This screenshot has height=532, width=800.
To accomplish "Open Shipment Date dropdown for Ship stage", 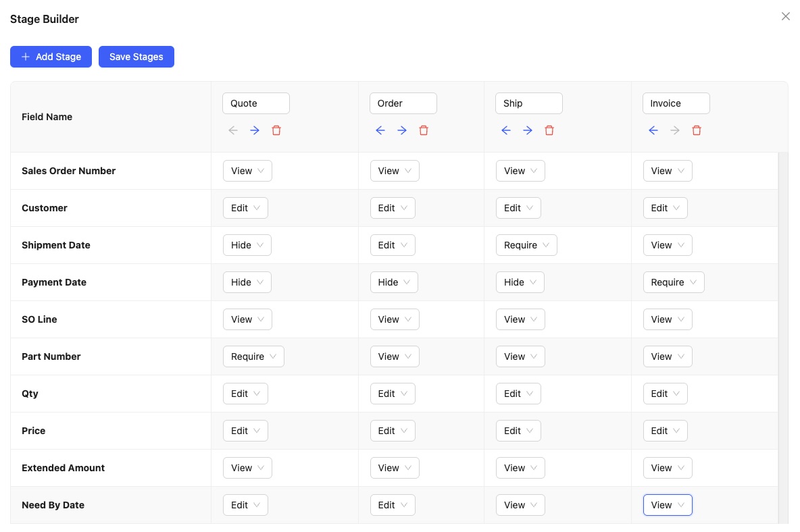I will 526,245.
